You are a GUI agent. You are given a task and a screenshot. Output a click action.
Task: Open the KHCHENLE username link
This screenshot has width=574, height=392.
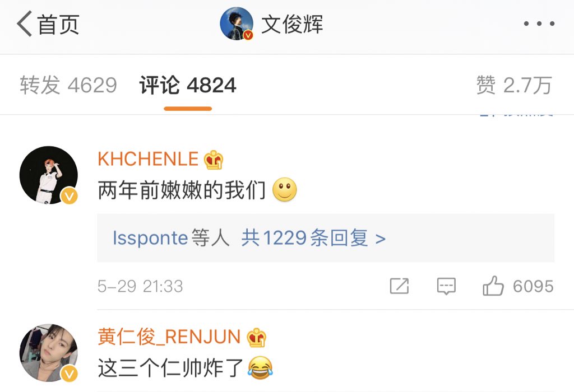(x=148, y=159)
